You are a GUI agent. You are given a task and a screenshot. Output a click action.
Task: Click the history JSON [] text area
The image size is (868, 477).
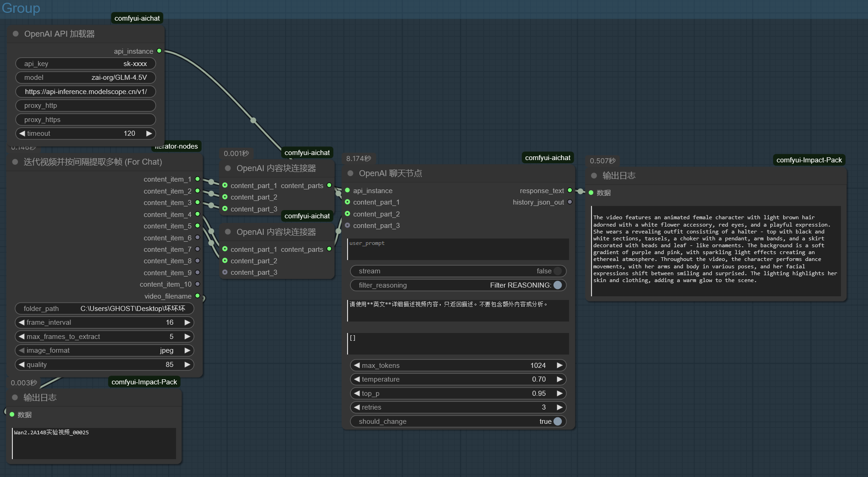[x=458, y=344]
